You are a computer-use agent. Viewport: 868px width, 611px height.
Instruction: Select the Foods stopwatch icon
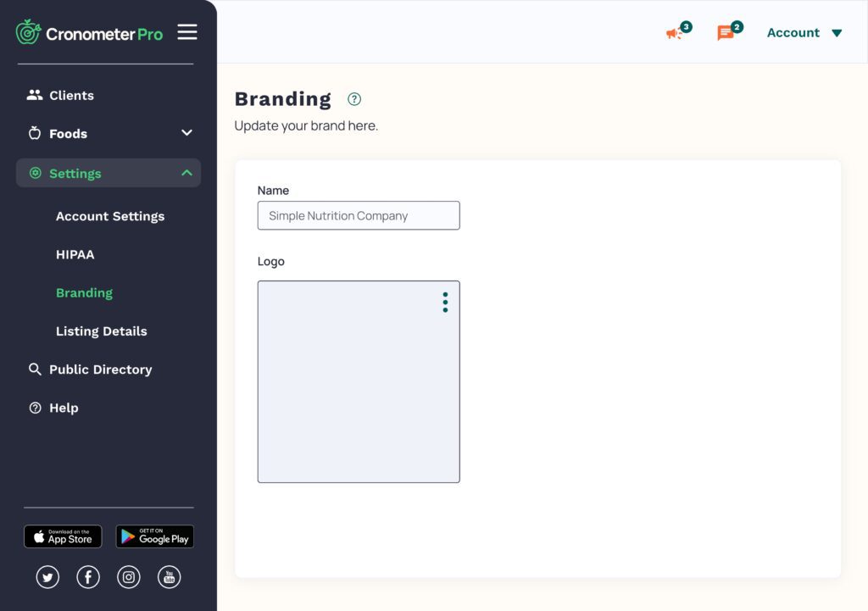[35, 133]
